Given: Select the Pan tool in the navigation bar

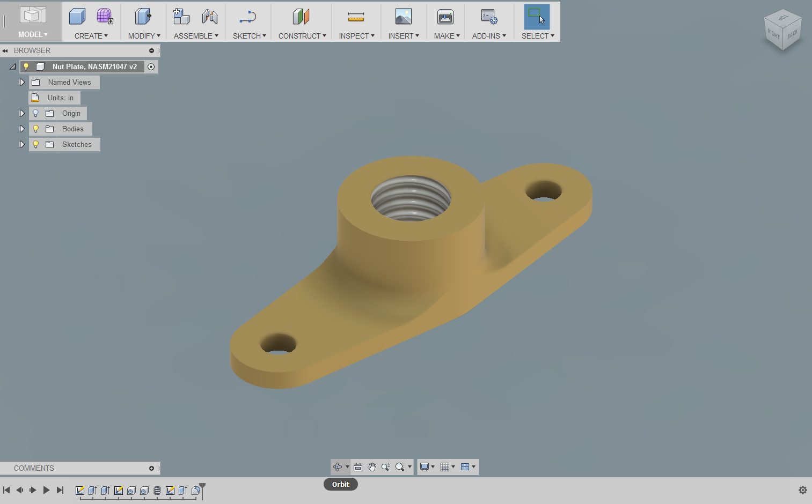Looking at the screenshot, I should point(372,467).
